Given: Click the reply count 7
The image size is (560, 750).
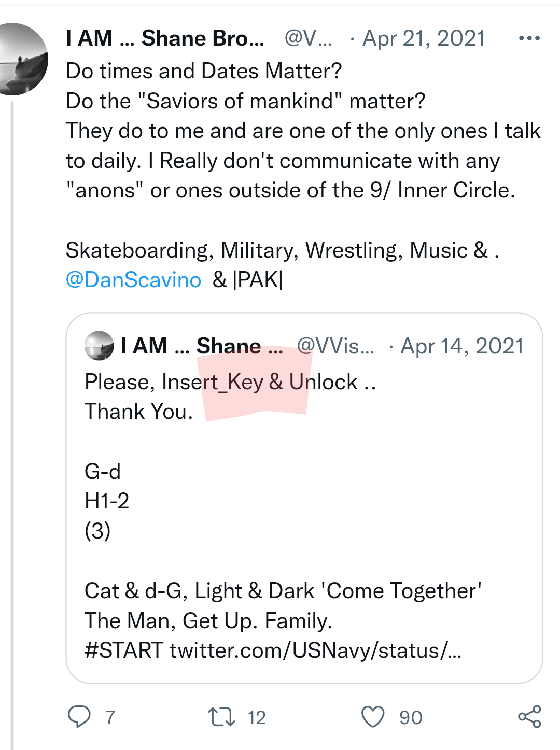Looking at the screenshot, I should [x=110, y=717].
